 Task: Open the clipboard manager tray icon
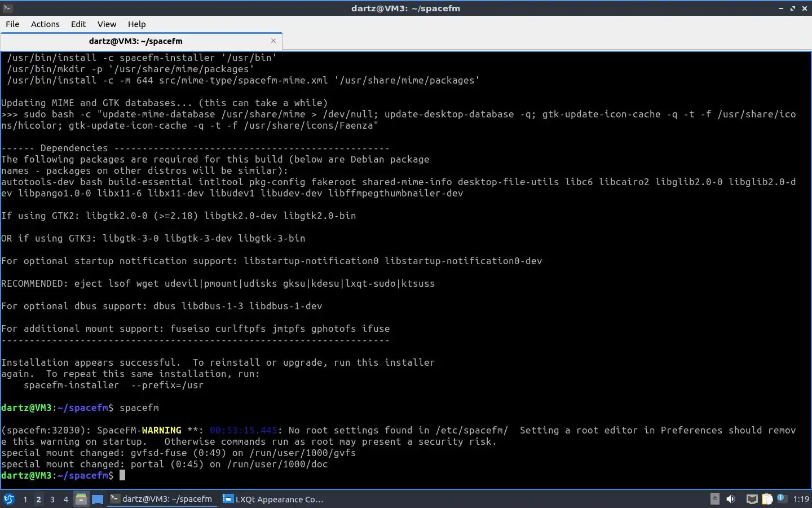pos(767,499)
